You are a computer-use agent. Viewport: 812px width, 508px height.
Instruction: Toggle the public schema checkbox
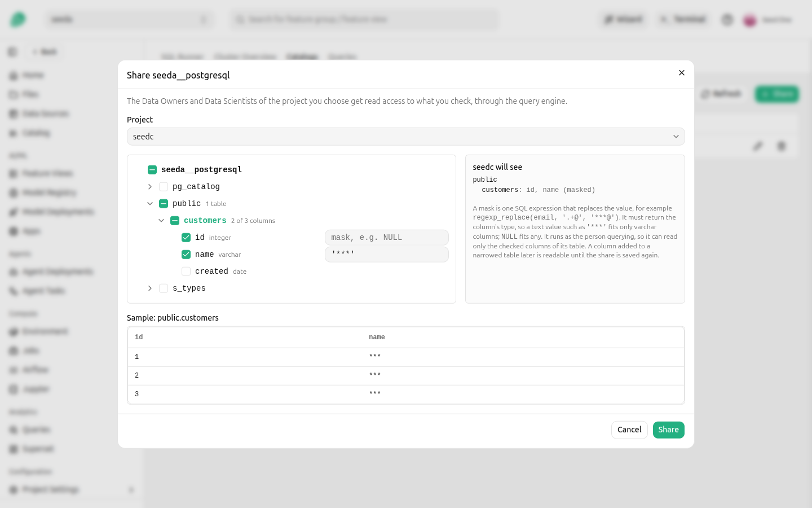(164, 204)
